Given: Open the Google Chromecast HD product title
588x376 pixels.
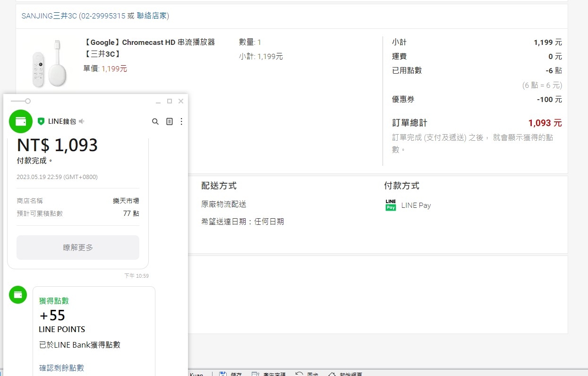Looking at the screenshot, I should tap(149, 48).
